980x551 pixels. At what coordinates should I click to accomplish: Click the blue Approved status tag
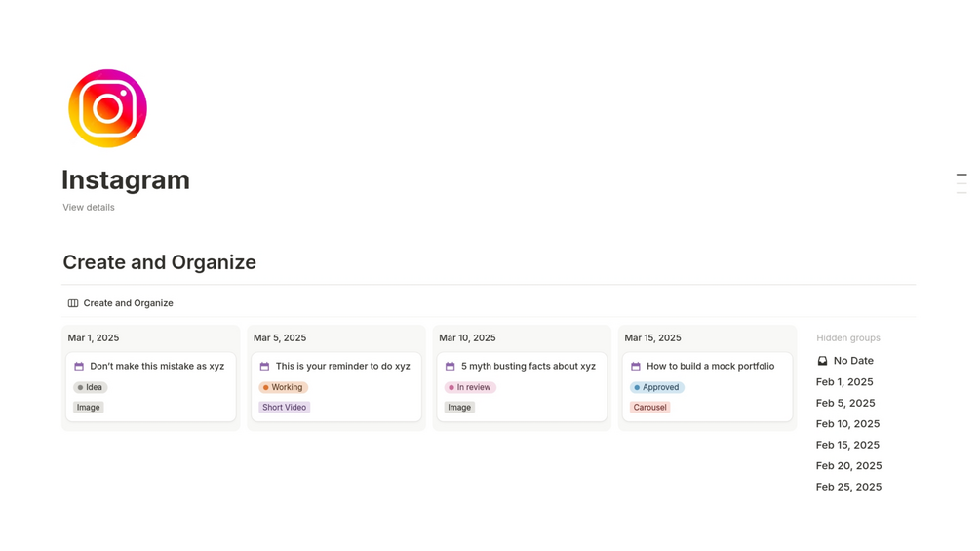click(656, 387)
